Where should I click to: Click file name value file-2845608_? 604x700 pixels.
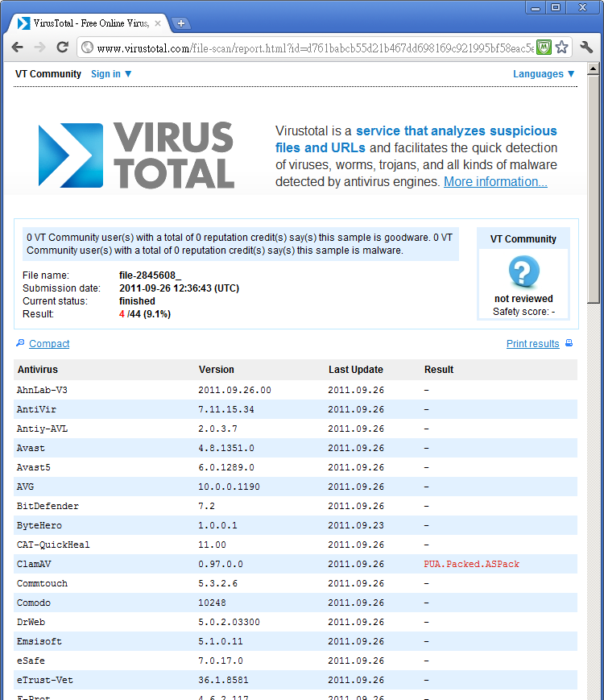click(x=150, y=275)
